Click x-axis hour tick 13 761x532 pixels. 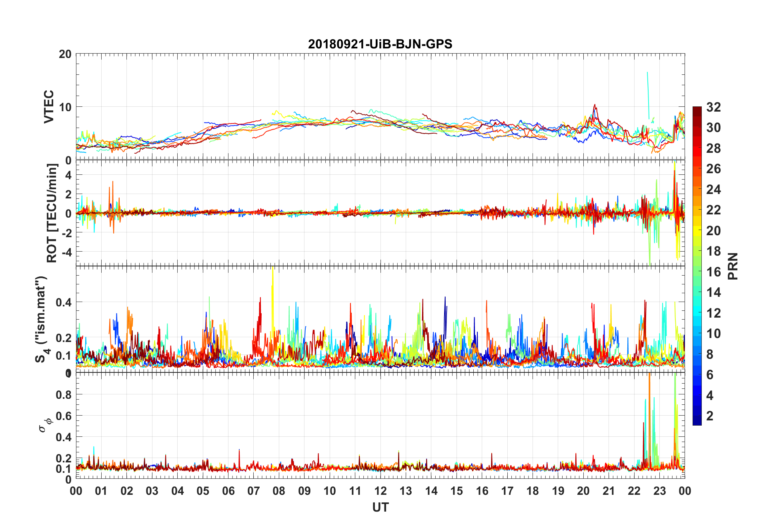[406, 491]
